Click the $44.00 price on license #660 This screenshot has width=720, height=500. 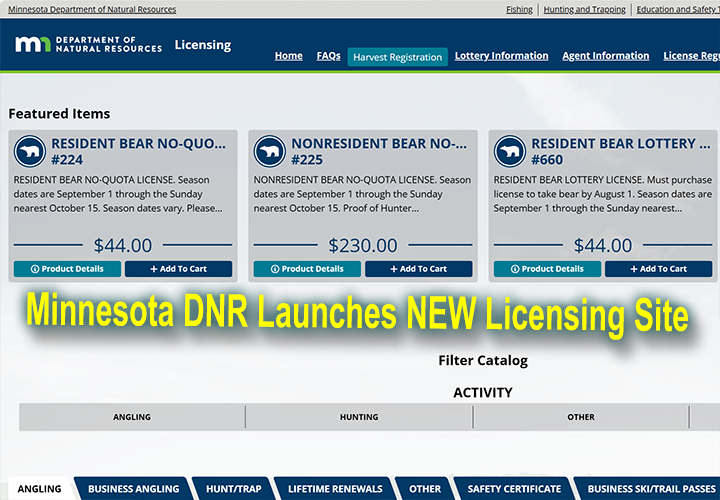point(603,245)
